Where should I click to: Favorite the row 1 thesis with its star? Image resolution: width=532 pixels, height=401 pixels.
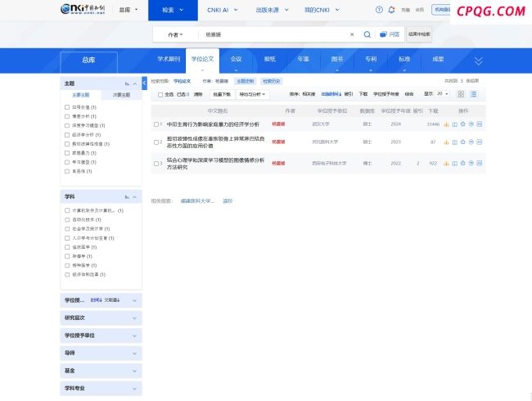[x=462, y=124]
